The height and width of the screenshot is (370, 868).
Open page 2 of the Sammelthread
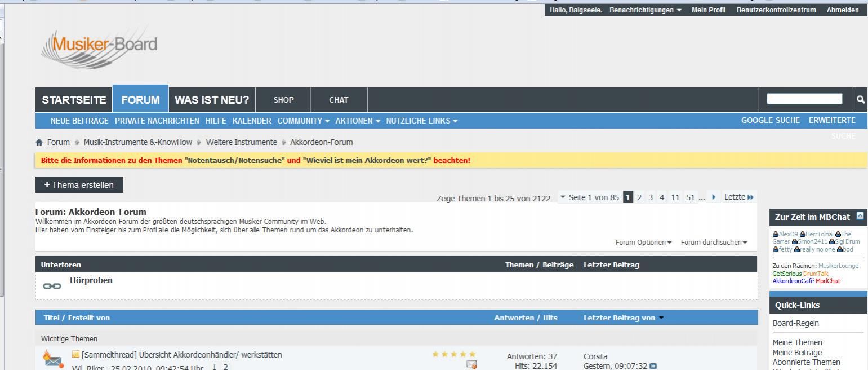click(x=226, y=367)
